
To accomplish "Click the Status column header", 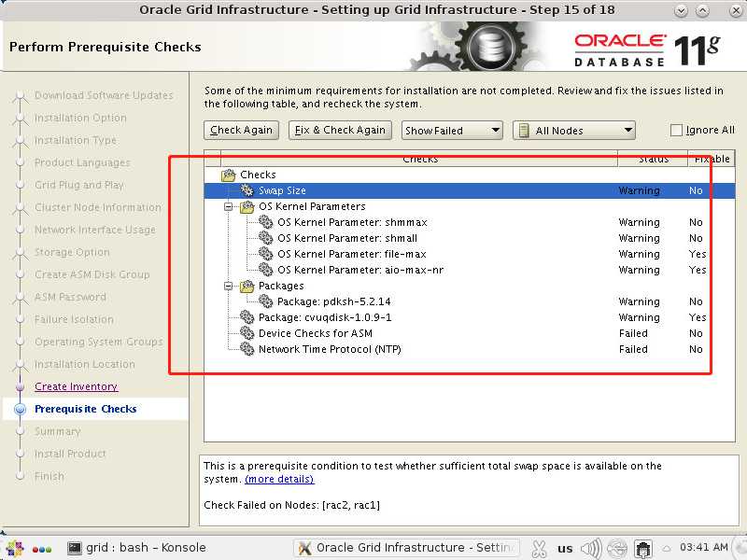I will tap(653, 159).
